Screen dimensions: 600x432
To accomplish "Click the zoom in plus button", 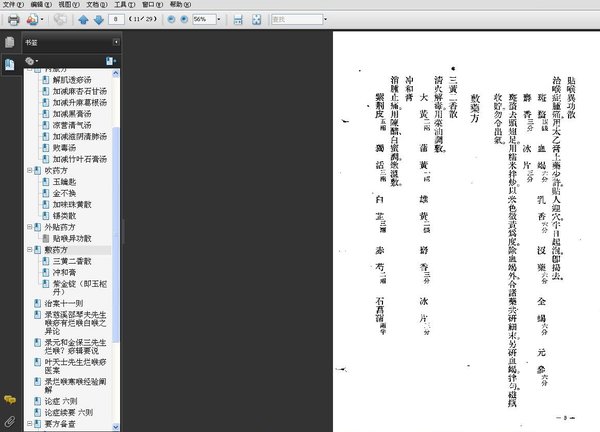I will point(184,19).
